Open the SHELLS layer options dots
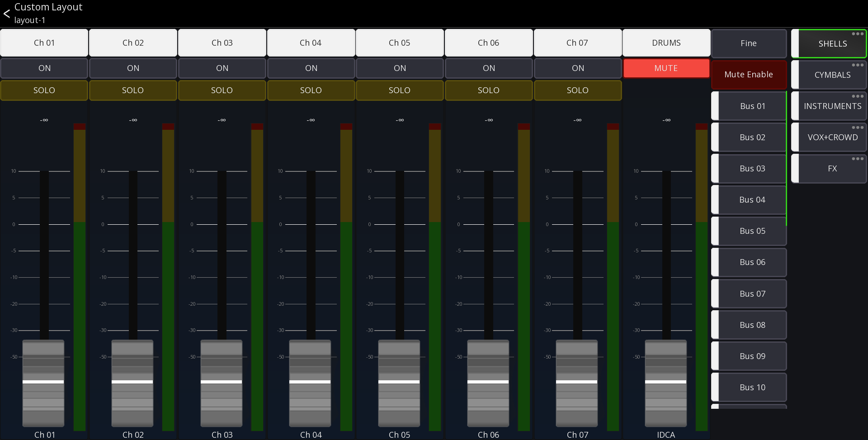This screenshot has width=868, height=440. pos(857,34)
